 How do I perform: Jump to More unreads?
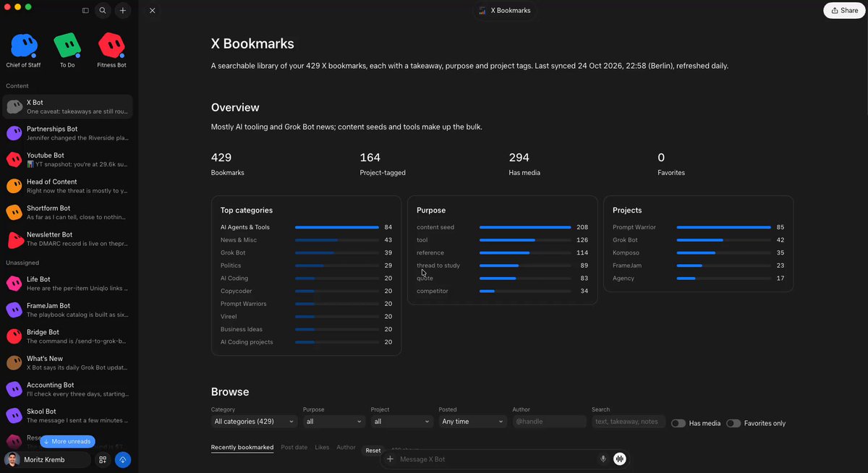click(67, 441)
